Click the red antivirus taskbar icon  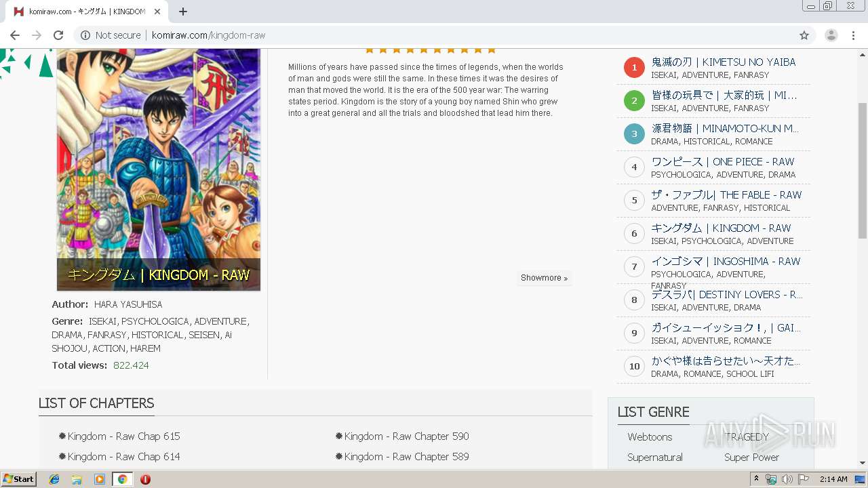[145, 479]
